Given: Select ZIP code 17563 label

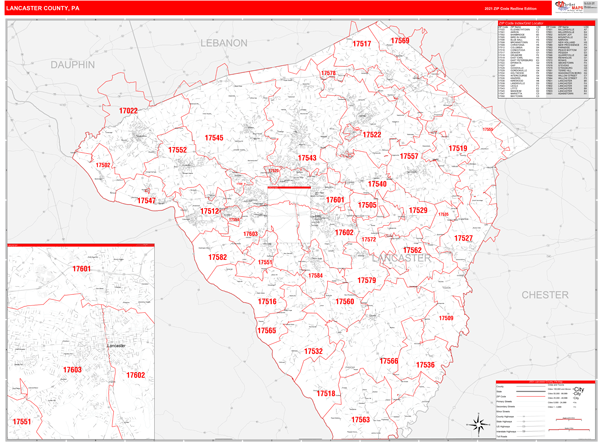Looking at the screenshot, I should 360,420.
